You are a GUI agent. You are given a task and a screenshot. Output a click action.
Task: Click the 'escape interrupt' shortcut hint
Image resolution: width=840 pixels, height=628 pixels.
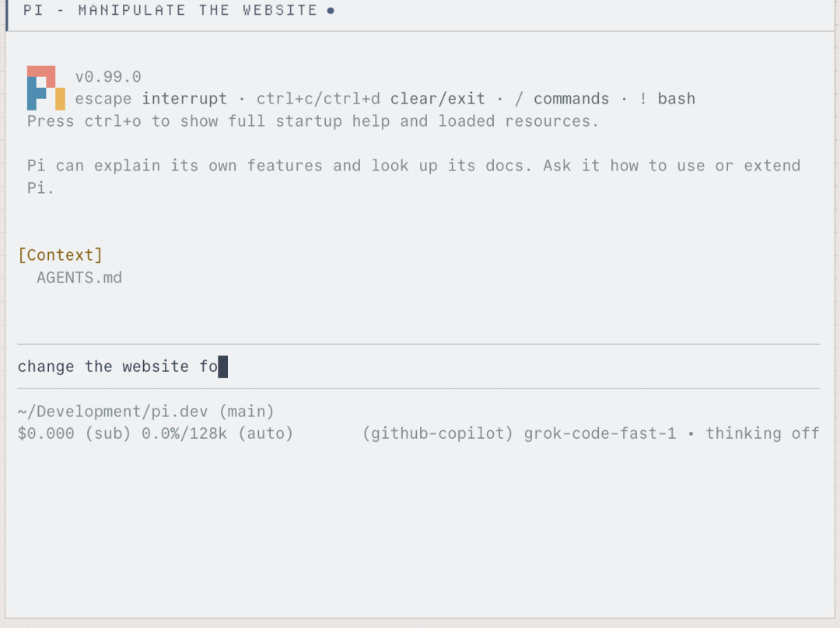pos(151,99)
